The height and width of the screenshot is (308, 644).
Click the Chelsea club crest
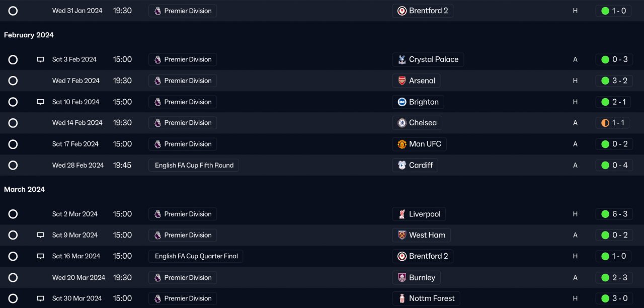(401, 123)
